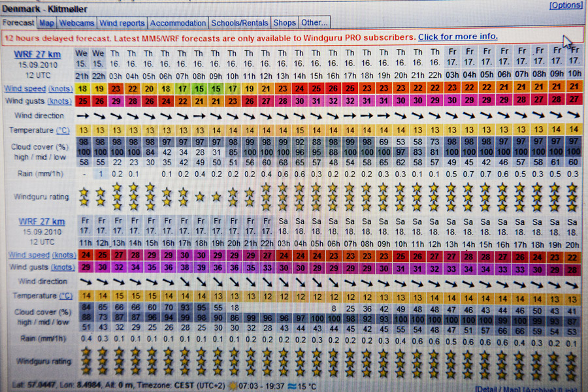Follow the 'Click for more info' link
This screenshot has height=392, width=588.
coord(457,37)
